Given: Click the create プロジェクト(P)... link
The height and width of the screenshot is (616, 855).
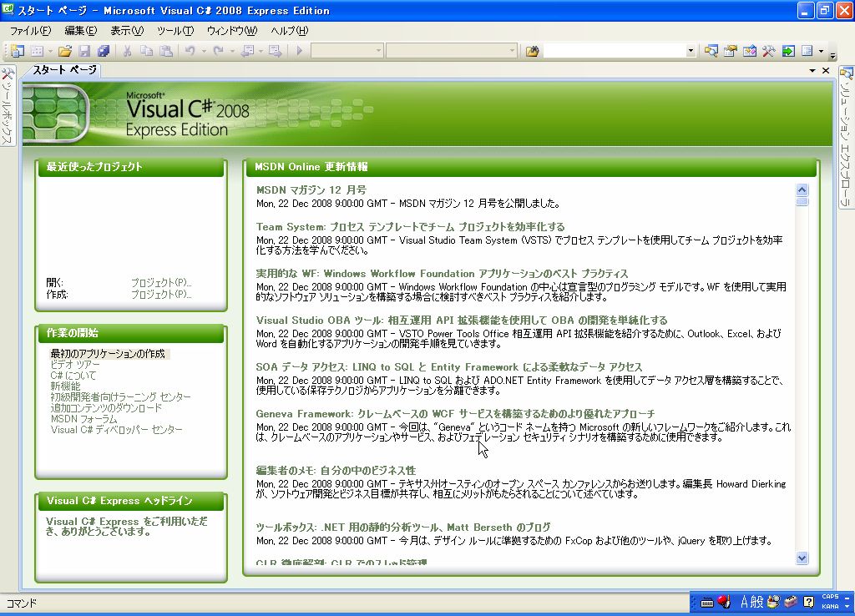Looking at the screenshot, I should pos(161,295).
